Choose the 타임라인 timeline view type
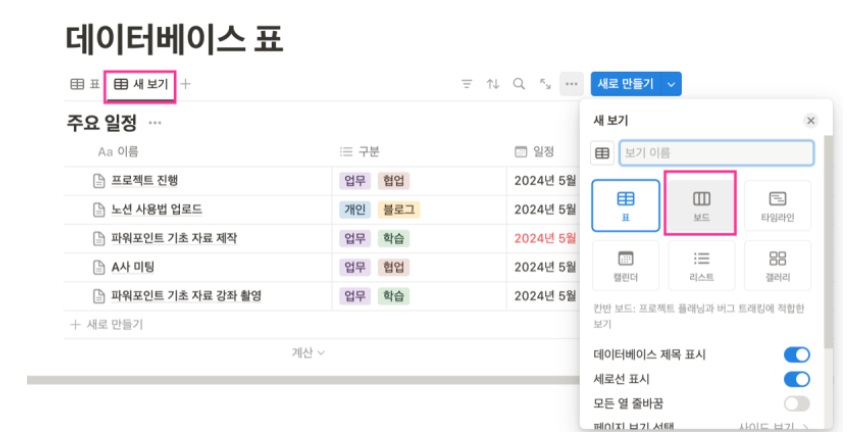 tap(777, 206)
